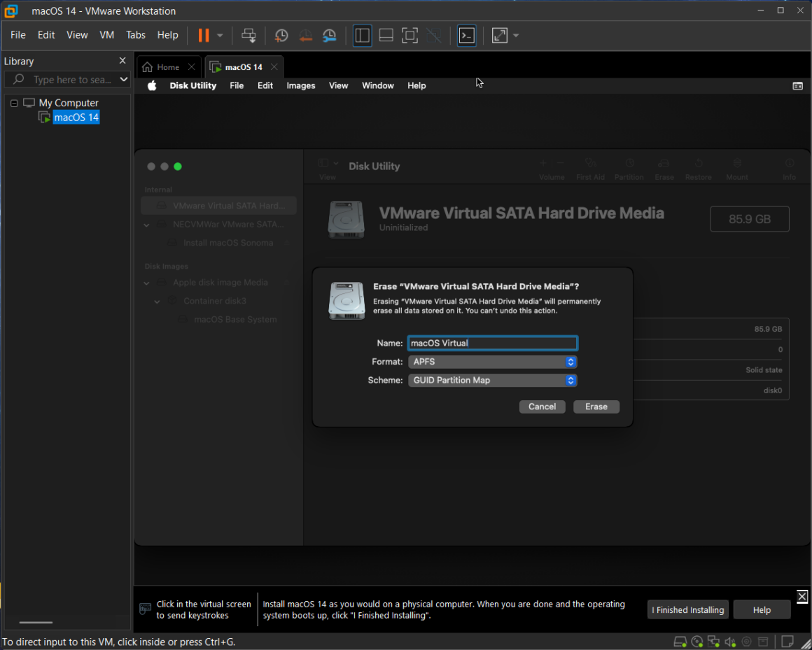Send Ctrl+Alt+Del using the toolbar icon

click(248, 35)
